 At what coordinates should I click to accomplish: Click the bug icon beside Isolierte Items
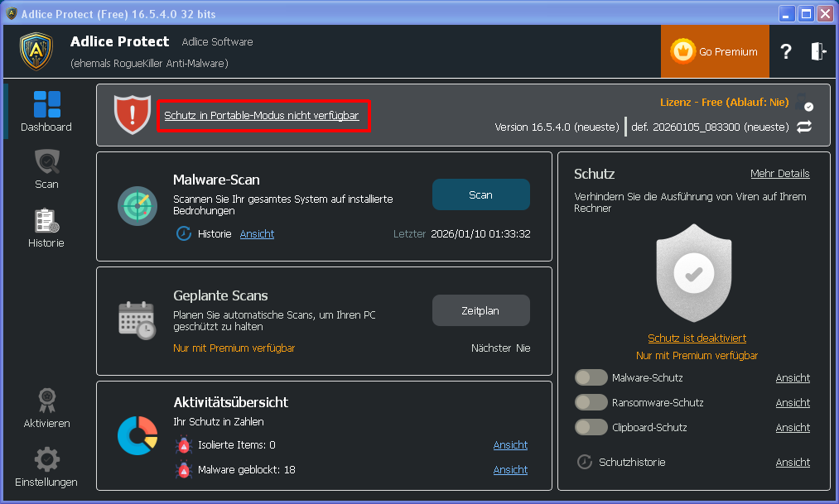pyautogui.click(x=184, y=444)
